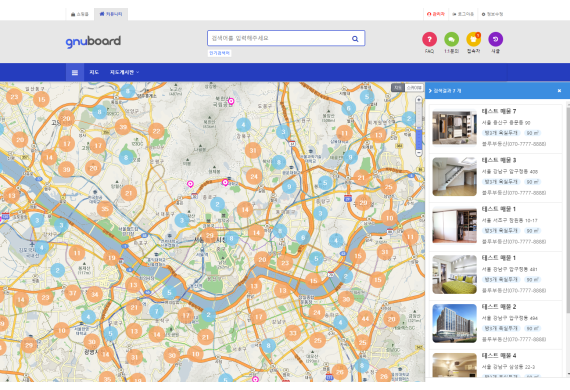Viewport: 570px width, 390px height.
Task: Collapse results via the 검색결과 header chevron
Action: coord(430,91)
